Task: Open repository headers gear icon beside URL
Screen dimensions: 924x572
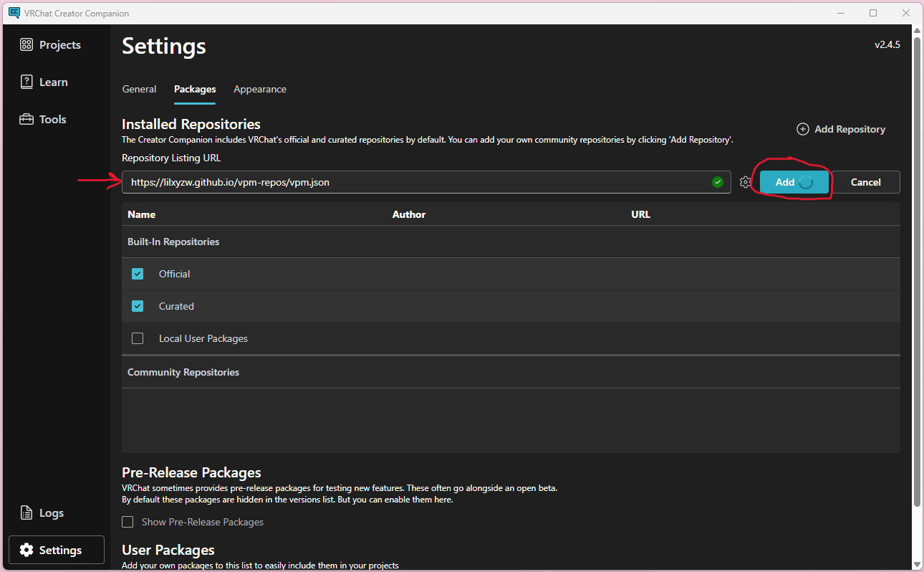Action: point(746,182)
